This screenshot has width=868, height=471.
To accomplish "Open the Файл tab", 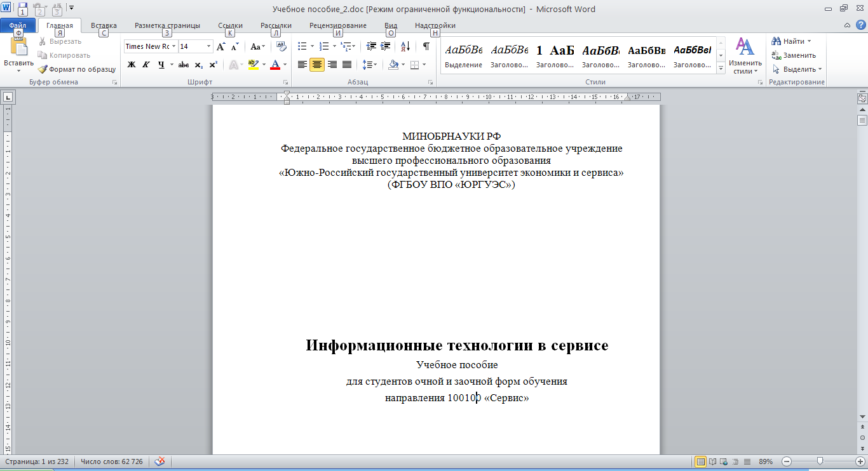I will pyautogui.click(x=18, y=25).
